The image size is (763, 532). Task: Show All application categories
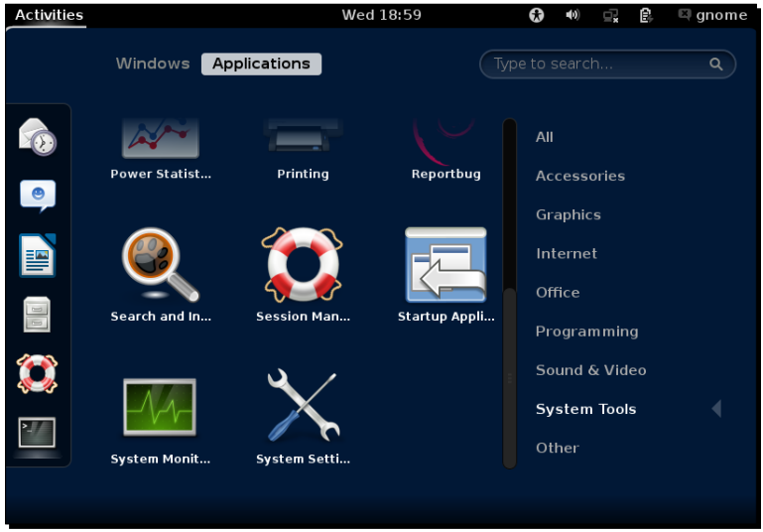point(545,137)
